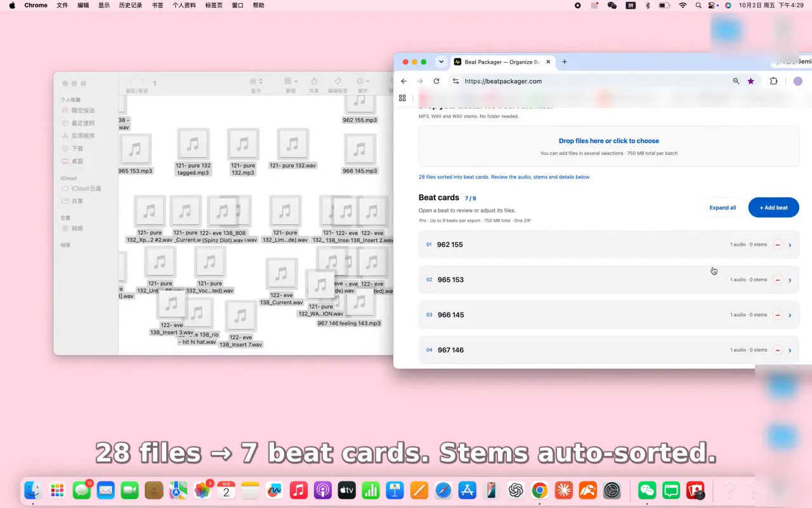Select 应用程序 in Finder sidebar
The width and height of the screenshot is (812, 508).
(x=82, y=136)
